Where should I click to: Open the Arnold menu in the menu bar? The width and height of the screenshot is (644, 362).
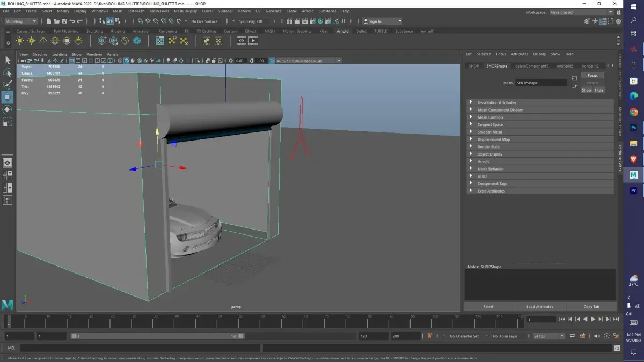point(308,11)
